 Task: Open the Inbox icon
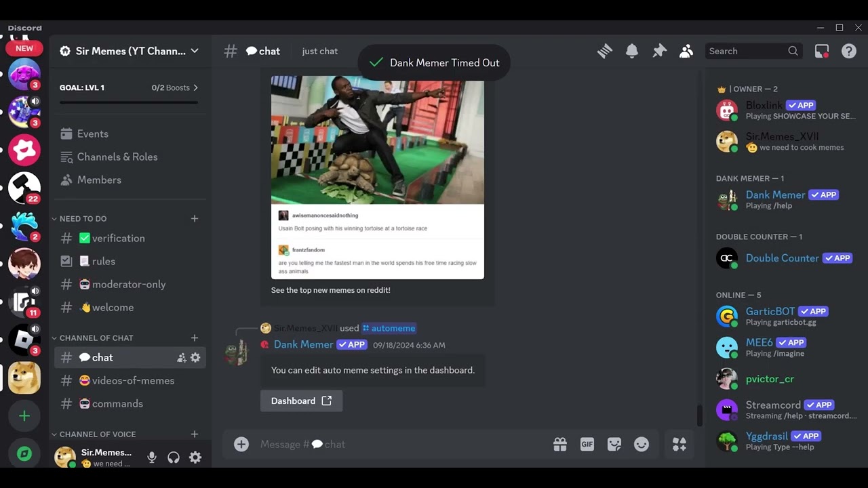822,51
